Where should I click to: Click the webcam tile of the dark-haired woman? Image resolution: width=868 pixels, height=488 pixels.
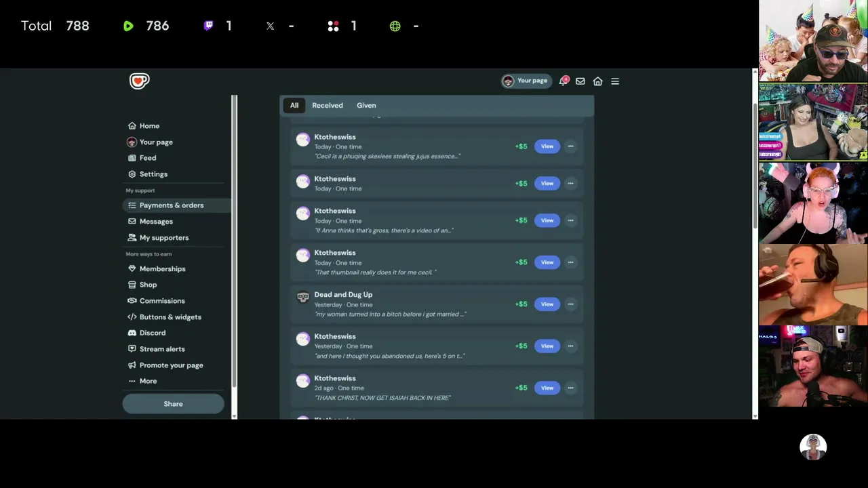coord(813,122)
